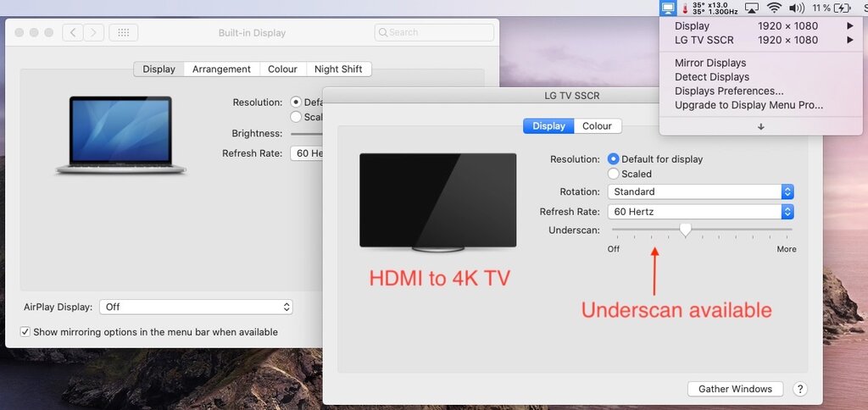Click the Underscan 'Off' label
Image resolution: width=868 pixels, height=410 pixels.
614,249
